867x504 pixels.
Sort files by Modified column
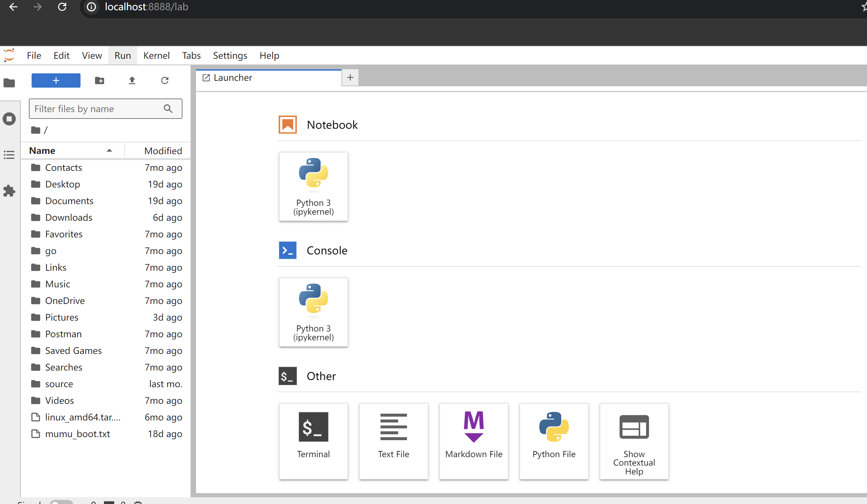pyautogui.click(x=163, y=151)
